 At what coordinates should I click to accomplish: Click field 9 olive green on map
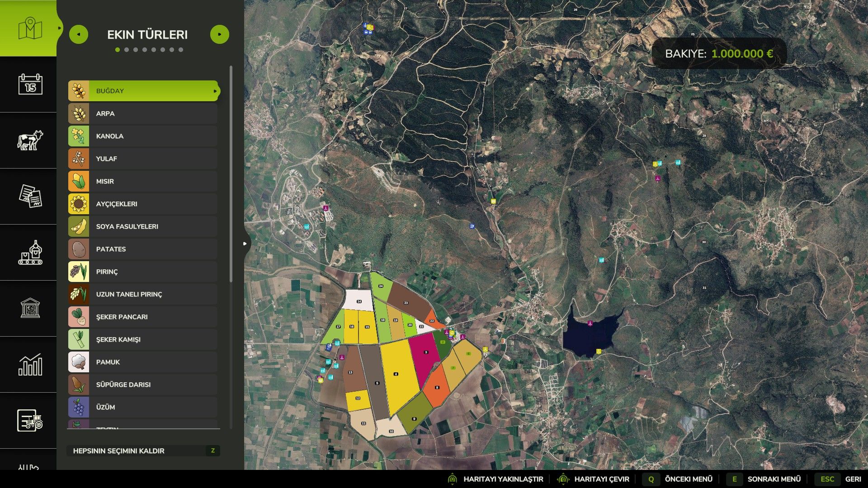415,413
